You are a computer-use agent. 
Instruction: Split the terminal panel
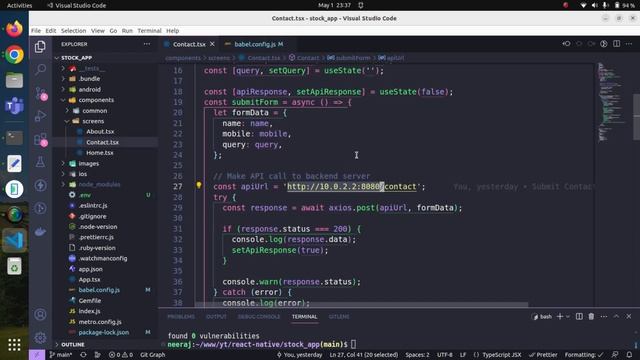pos(579,316)
